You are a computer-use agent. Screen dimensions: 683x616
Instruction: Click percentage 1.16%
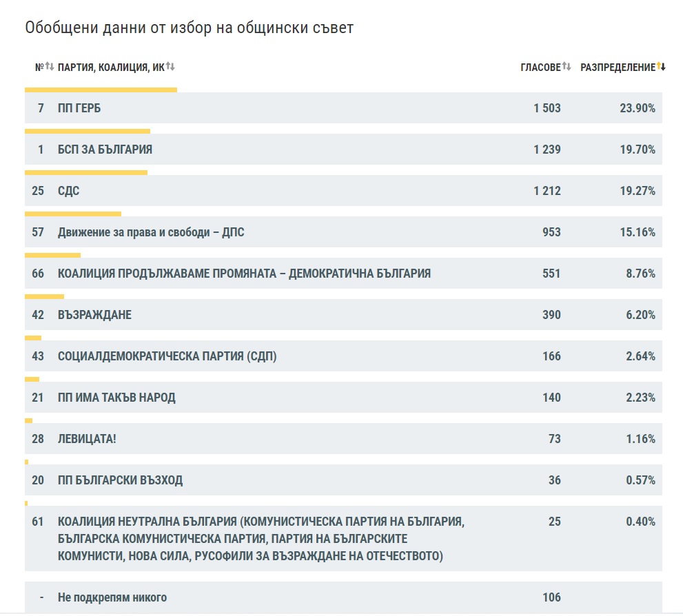pos(641,439)
